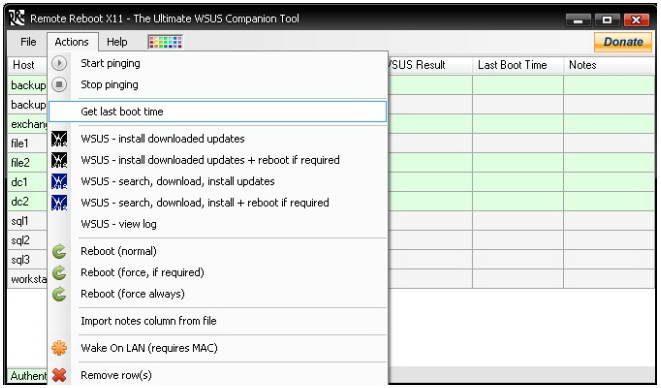Maximize the Remote Reboot X11 window
The image size is (661, 388).
[607, 19]
